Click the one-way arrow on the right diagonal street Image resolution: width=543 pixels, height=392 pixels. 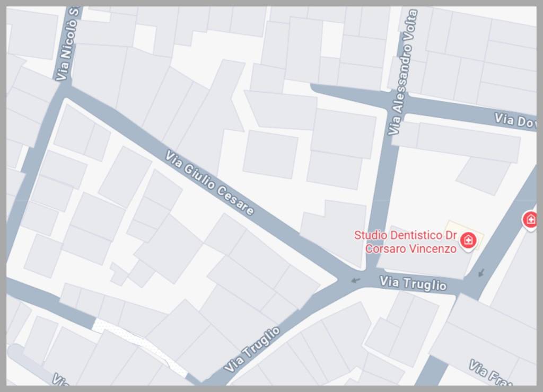(x=481, y=273)
